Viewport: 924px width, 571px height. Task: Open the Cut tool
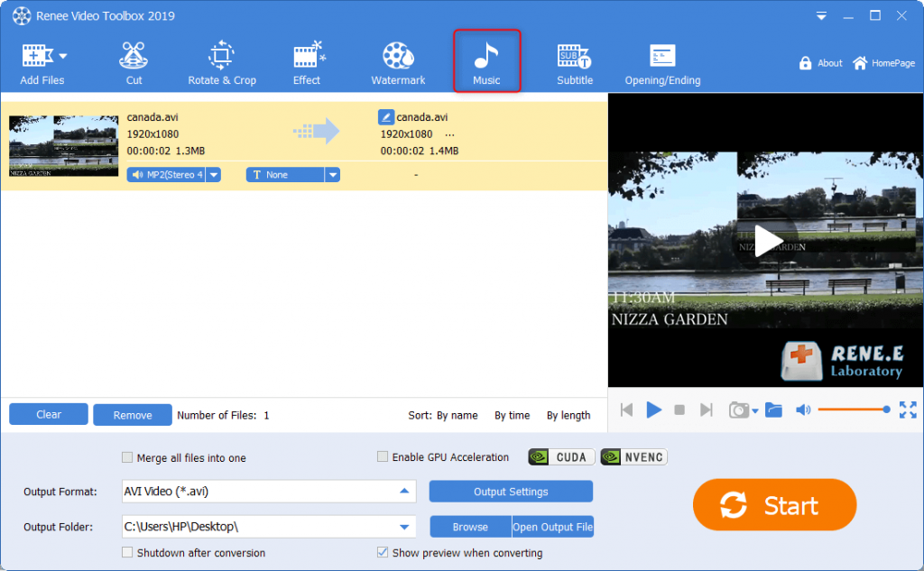point(134,63)
